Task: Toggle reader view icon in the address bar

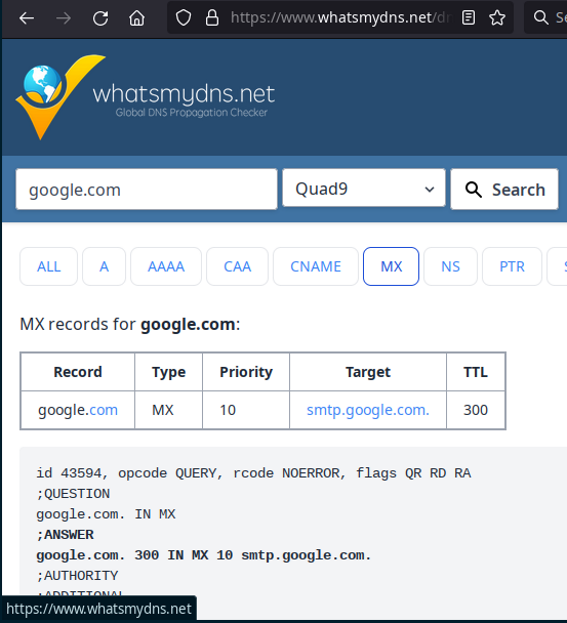Action: pos(468,18)
